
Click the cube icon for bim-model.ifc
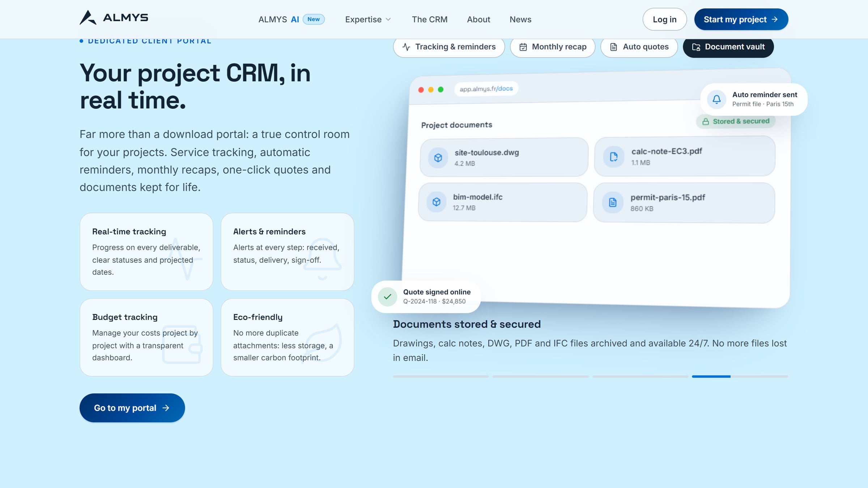click(437, 202)
